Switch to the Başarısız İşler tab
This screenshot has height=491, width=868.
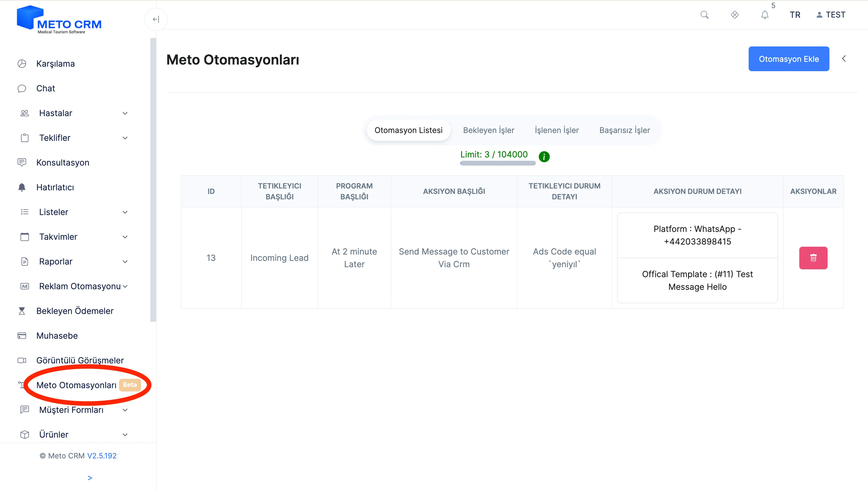click(624, 130)
